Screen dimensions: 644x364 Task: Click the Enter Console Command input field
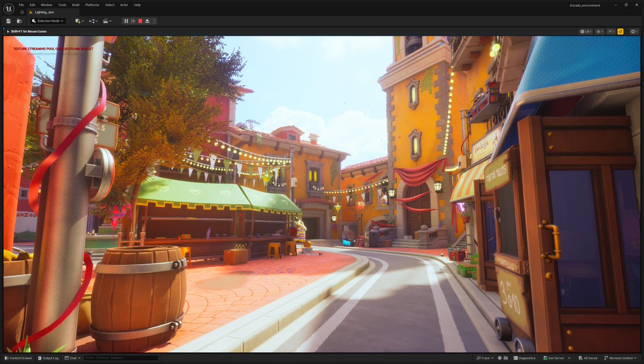point(121,358)
